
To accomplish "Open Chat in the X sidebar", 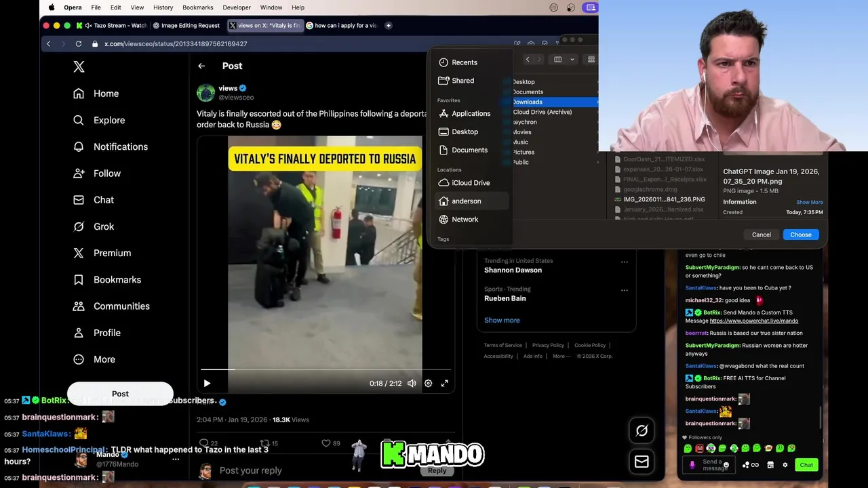I will (x=94, y=200).
